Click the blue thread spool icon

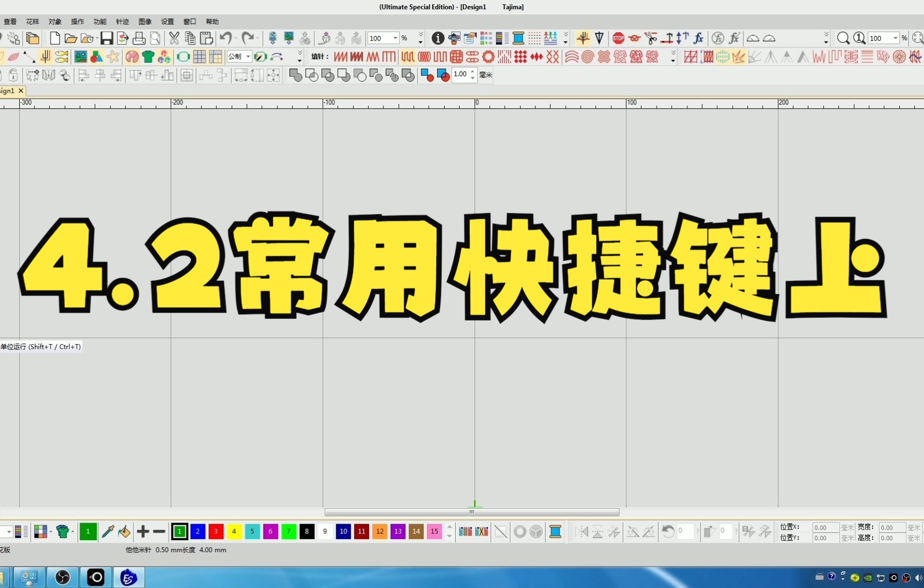pos(518,38)
